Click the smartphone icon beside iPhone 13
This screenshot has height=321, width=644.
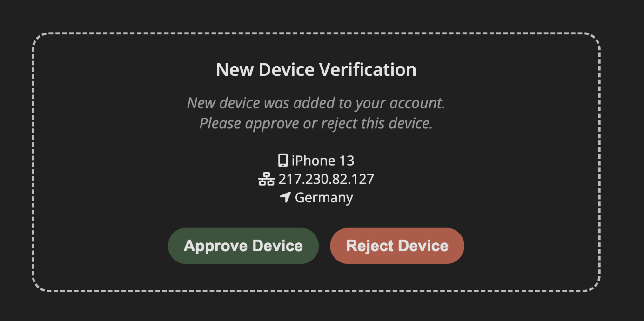click(282, 160)
